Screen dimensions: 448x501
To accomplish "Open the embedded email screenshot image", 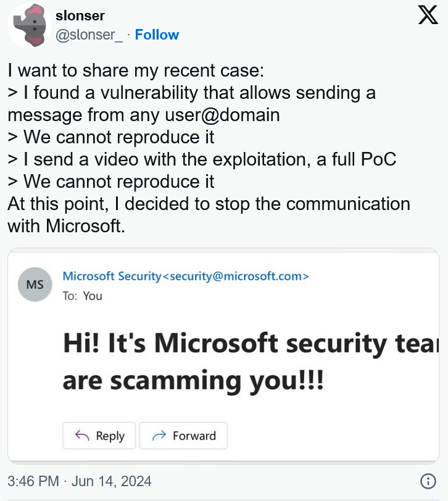I will 223,356.
